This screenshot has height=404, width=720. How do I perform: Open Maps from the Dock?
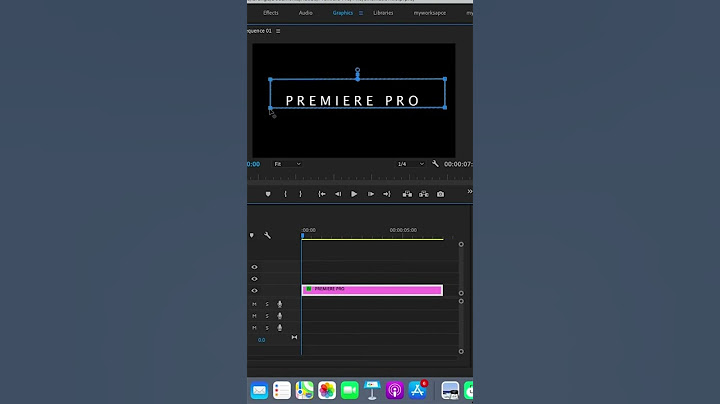[x=304, y=390]
